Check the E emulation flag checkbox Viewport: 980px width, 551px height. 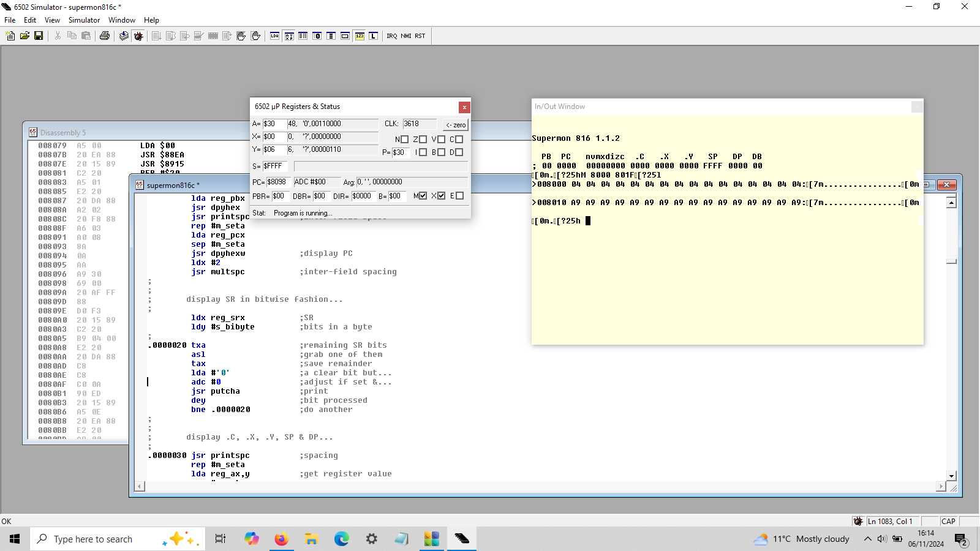(459, 196)
